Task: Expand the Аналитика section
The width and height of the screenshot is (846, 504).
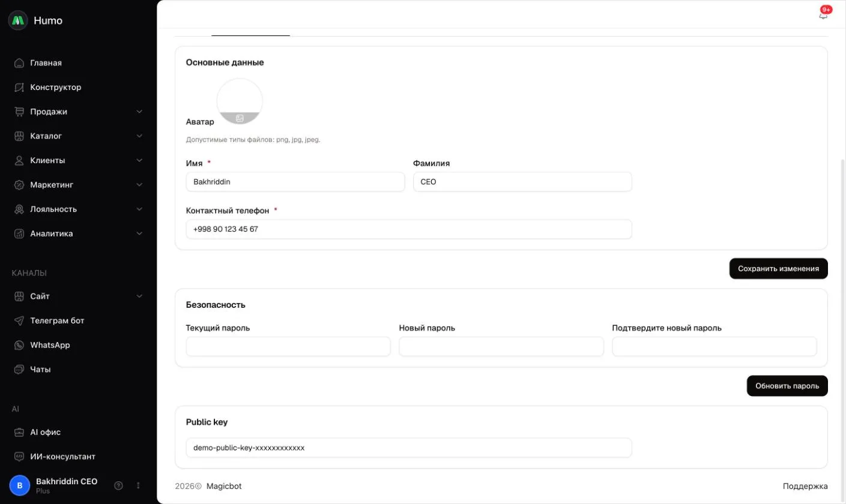Action: point(139,233)
